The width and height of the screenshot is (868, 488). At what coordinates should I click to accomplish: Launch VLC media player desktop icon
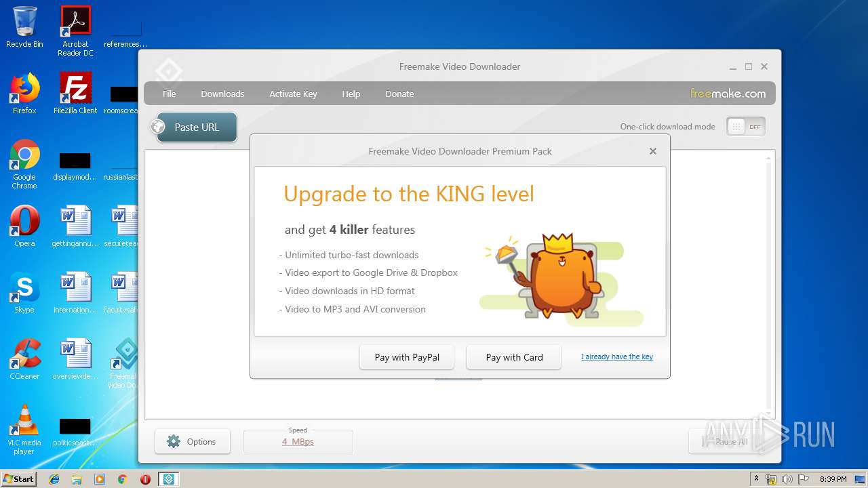24,430
